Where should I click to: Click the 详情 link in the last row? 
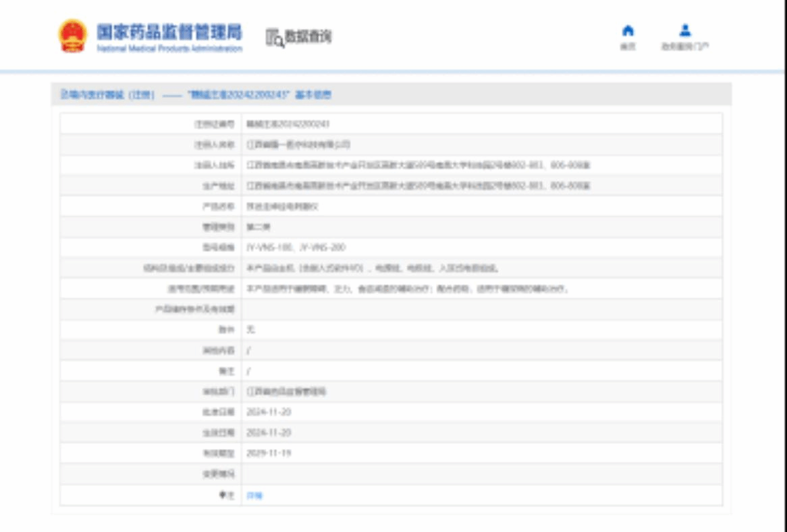[254, 496]
